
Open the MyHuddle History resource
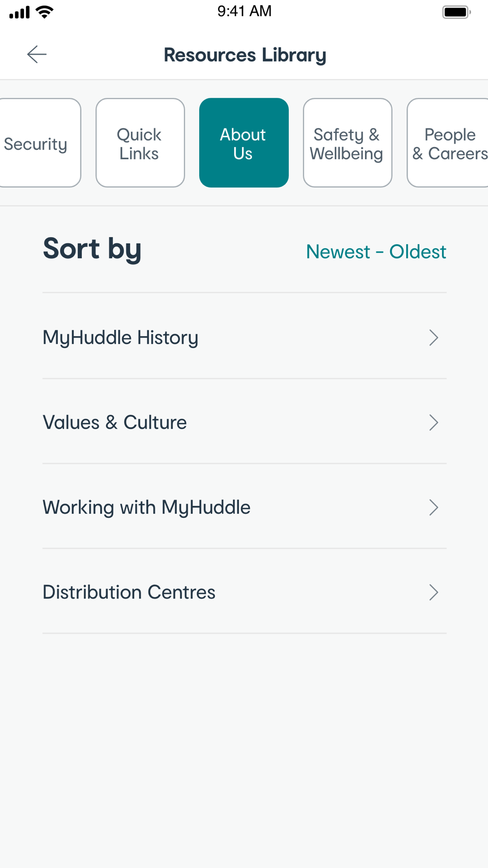click(244, 336)
